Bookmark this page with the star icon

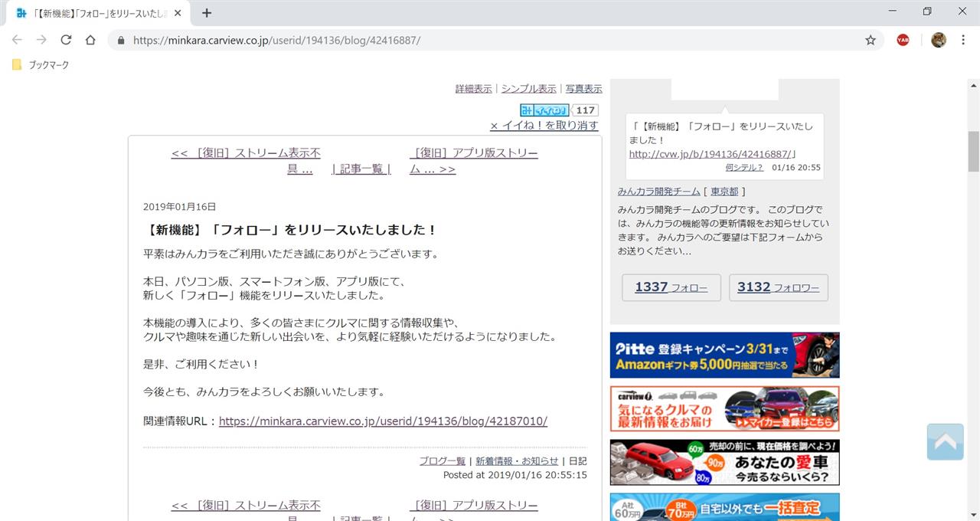[x=871, y=40]
